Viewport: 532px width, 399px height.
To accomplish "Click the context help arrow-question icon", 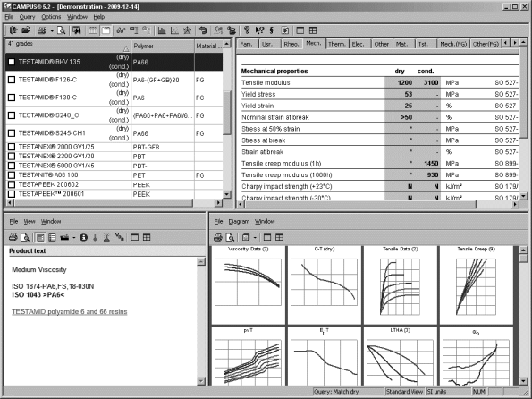I will (x=259, y=30).
